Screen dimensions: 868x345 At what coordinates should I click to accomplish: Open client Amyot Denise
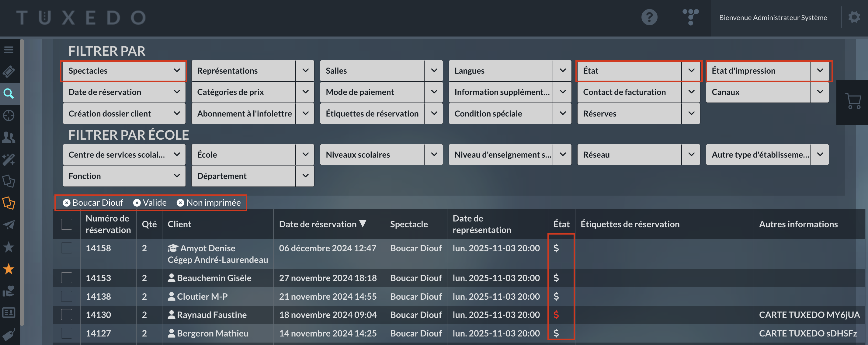pyautogui.click(x=207, y=248)
